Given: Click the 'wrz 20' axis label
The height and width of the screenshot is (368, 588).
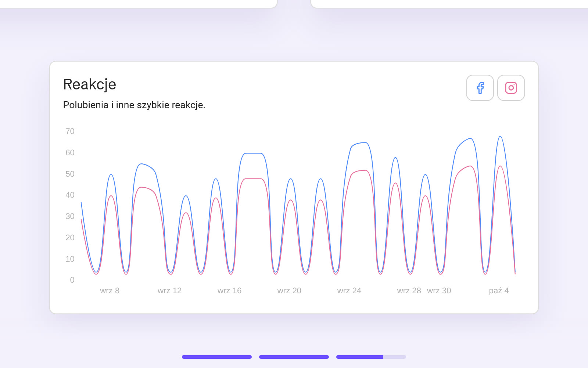Looking at the screenshot, I should [290, 291].
